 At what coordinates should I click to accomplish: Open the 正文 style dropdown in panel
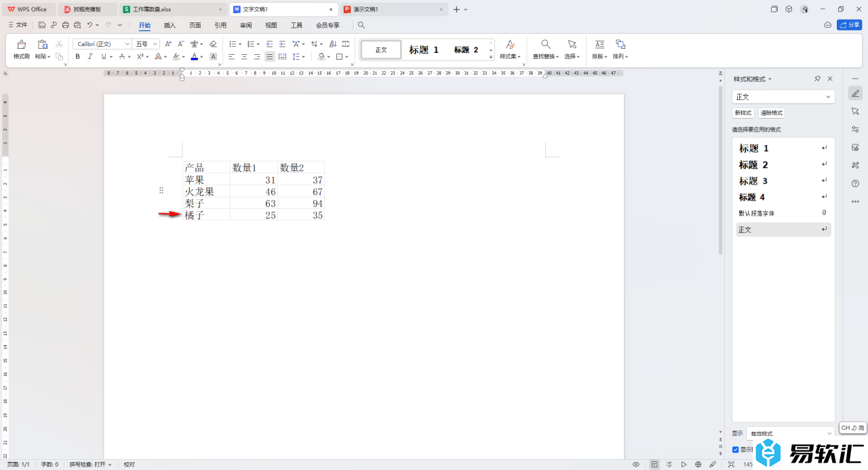tap(783, 97)
